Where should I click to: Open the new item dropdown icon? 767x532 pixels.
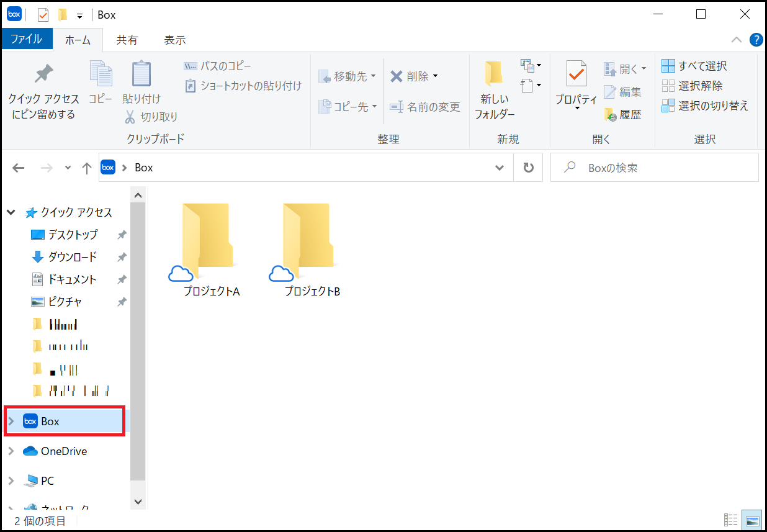coord(531,65)
